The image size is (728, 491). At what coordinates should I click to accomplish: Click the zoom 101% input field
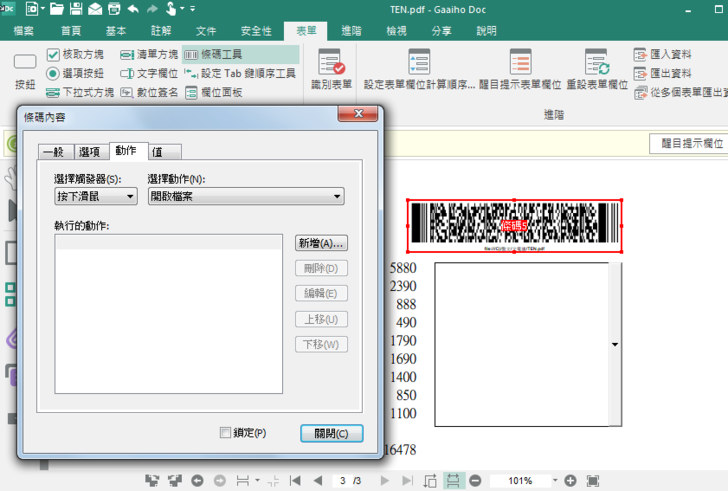tap(520, 480)
